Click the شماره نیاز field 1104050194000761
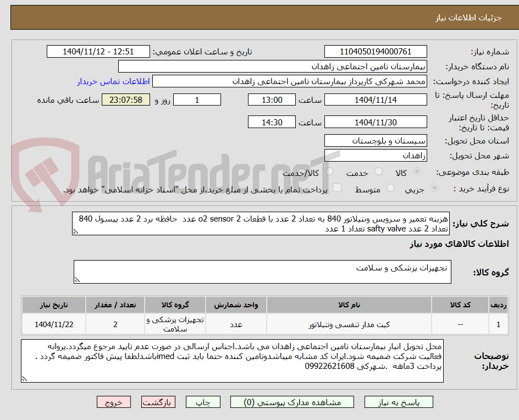Image resolution: width=519 pixels, height=420 pixels. (376, 52)
